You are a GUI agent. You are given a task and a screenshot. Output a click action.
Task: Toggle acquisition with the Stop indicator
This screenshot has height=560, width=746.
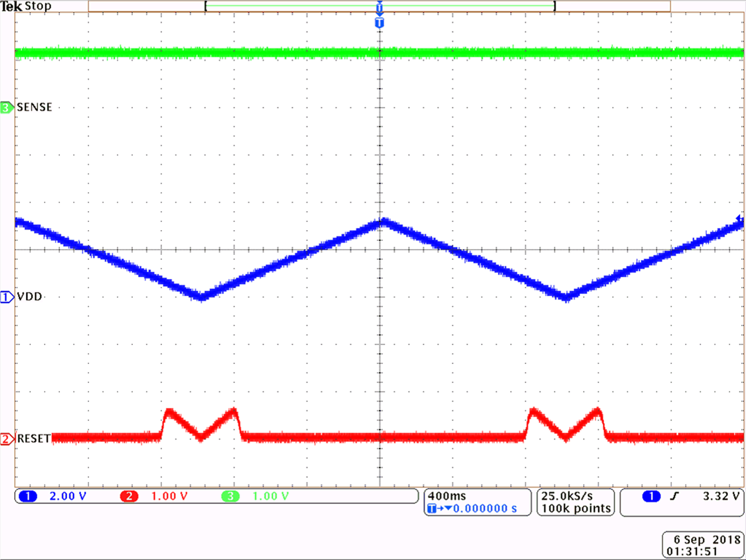39,6
